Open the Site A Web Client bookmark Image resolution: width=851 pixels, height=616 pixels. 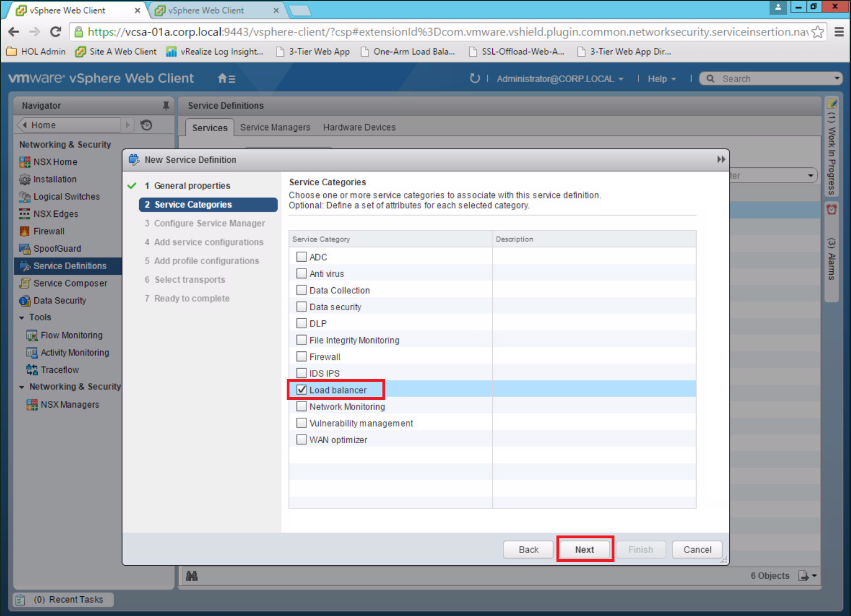[x=116, y=51]
